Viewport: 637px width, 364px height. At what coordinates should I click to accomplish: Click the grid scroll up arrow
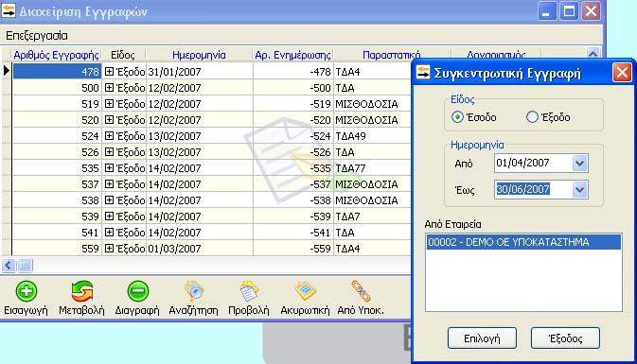point(593,54)
